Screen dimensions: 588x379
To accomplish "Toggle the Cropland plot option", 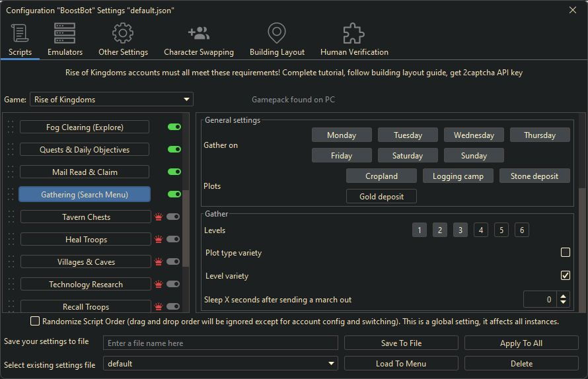I will (381, 176).
